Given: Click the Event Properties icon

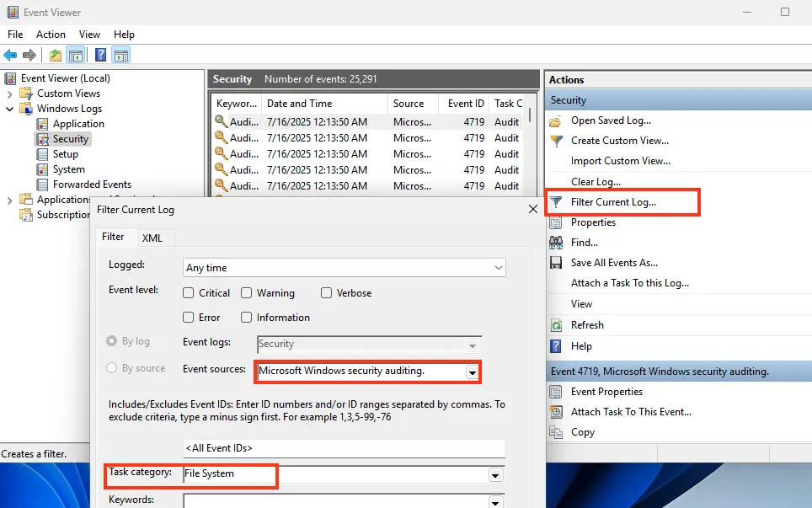Looking at the screenshot, I should 556,392.
